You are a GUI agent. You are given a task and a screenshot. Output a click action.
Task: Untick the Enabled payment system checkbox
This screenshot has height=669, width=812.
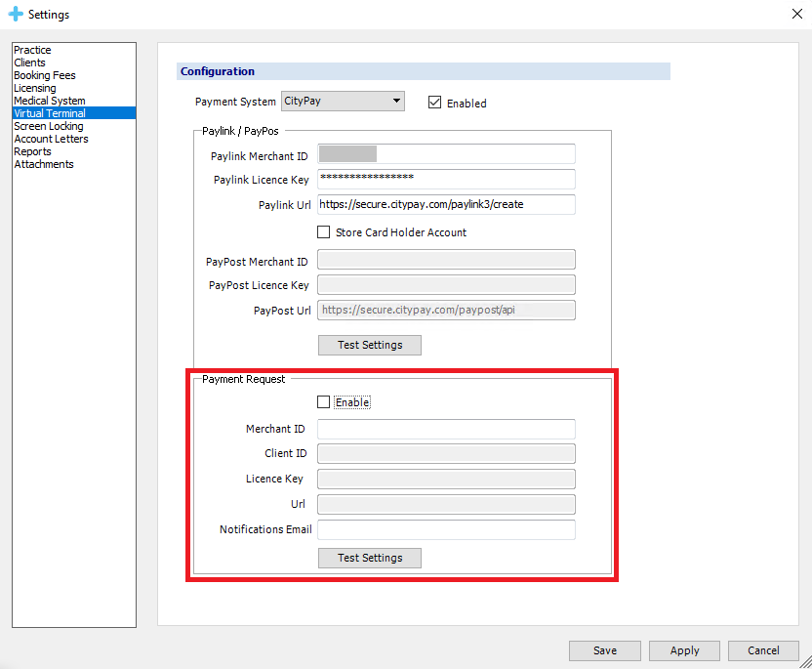pyautogui.click(x=435, y=103)
